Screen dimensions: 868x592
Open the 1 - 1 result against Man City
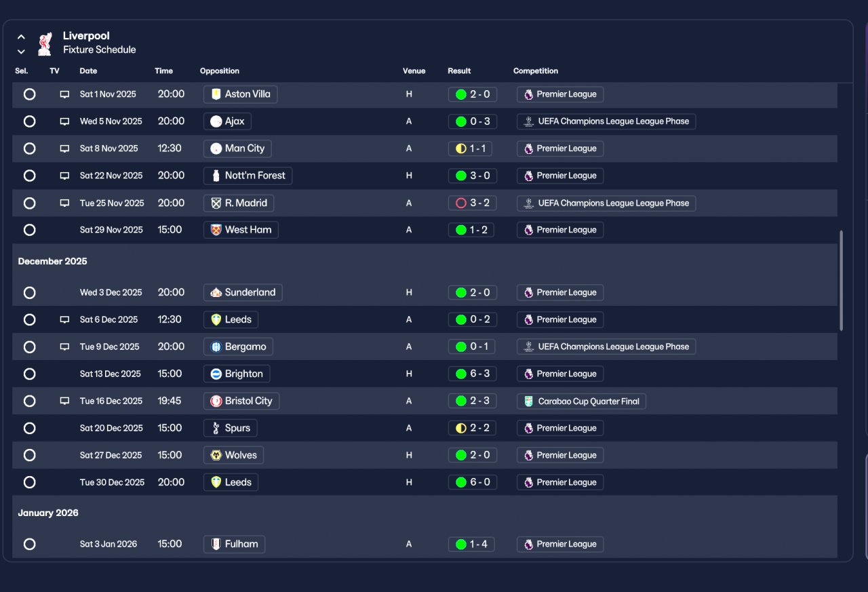click(x=471, y=149)
